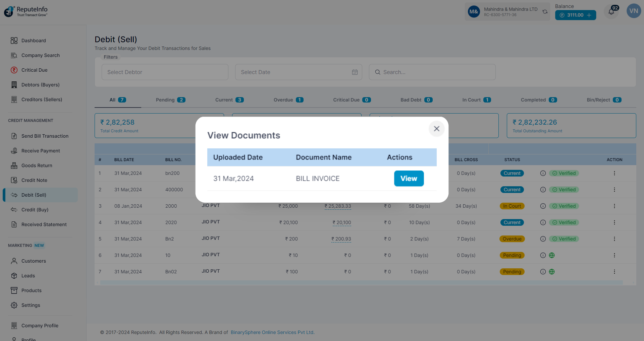Viewport: 644px width, 341px height.
Task: Close the View Documents dialog
Action: click(x=436, y=129)
